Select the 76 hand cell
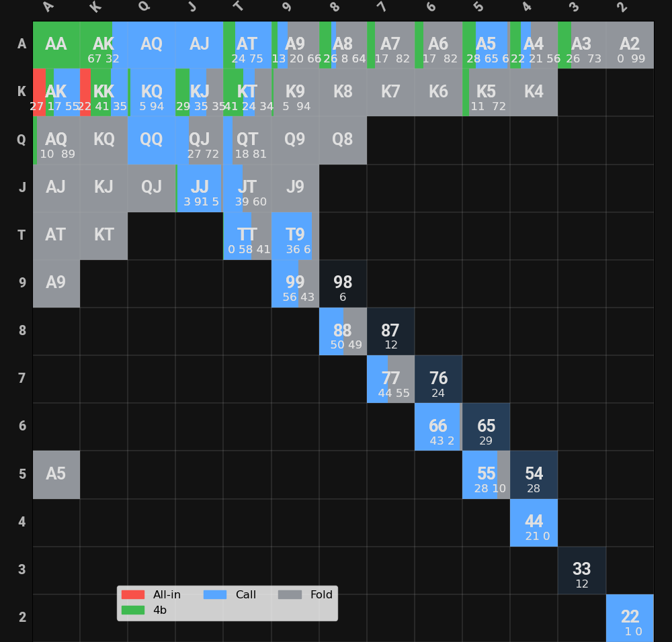 point(438,379)
